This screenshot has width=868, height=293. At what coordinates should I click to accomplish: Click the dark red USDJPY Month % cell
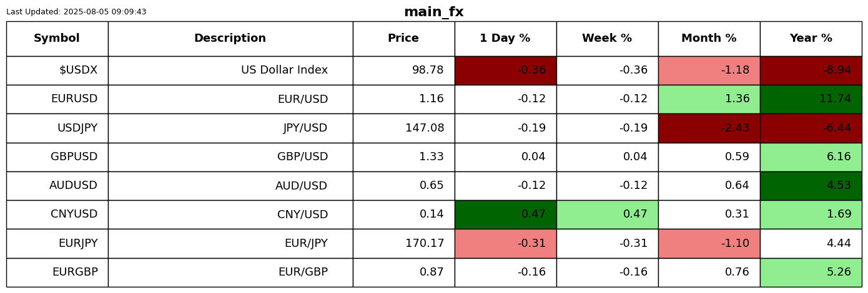click(709, 128)
